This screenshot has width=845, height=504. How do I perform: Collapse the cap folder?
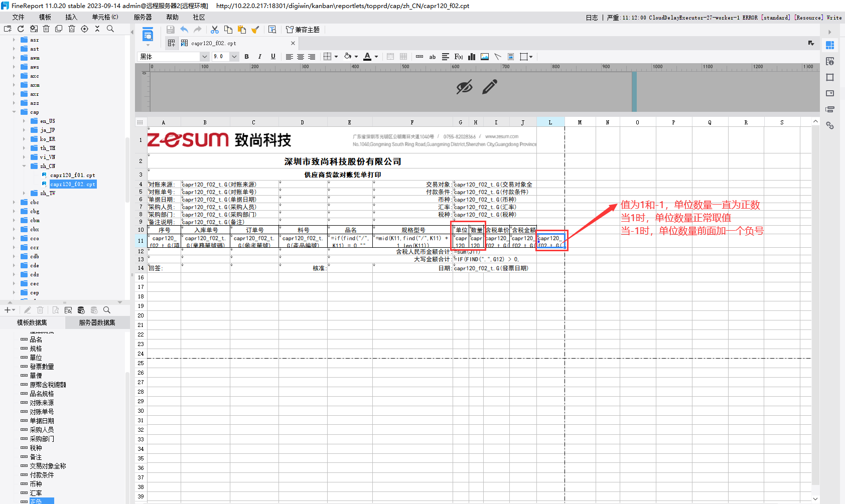[x=14, y=112]
